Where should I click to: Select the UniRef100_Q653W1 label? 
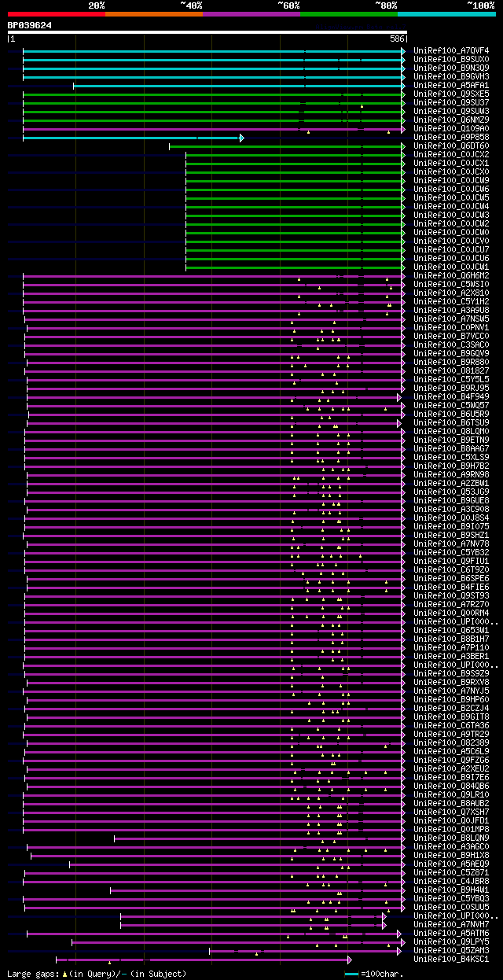pos(451,630)
